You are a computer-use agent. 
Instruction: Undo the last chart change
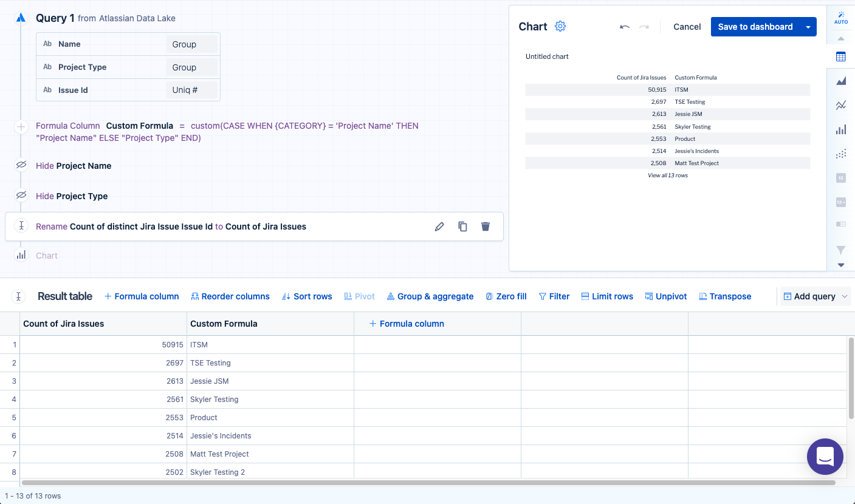[625, 27]
